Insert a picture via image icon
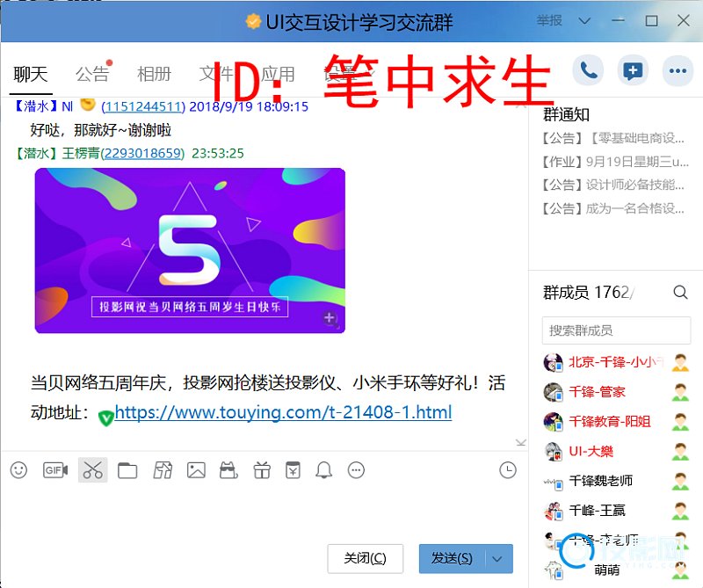The width and height of the screenshot is (703, 588). (196, 470)
